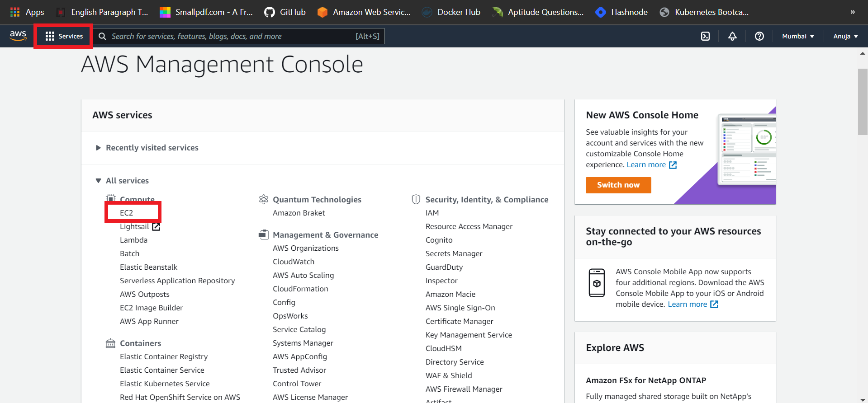868x403 pixels.
Task: Click the Switch now button
Action: 618,185
